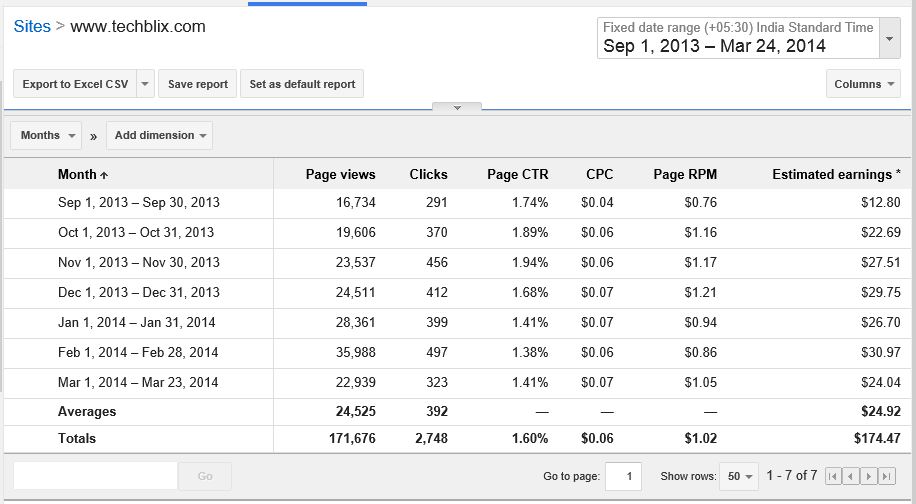Open the Months dimension dropdown
The height and width of the screenshot is (504, 916).
46,135
